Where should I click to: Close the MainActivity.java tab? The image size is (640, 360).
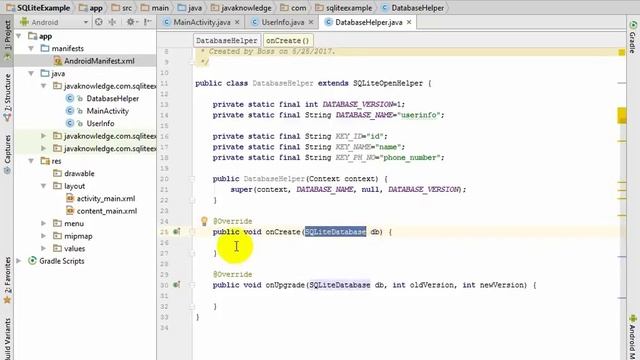click(237, 22)
